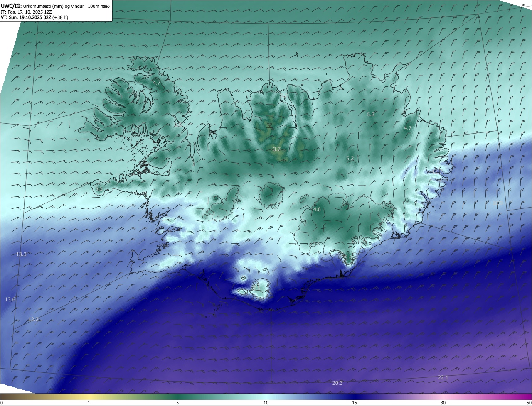Click the 3.7 value in north Iceland
The height and width of the screenshot is (406, 532).
pyautogui.click(x=277, y=149)
